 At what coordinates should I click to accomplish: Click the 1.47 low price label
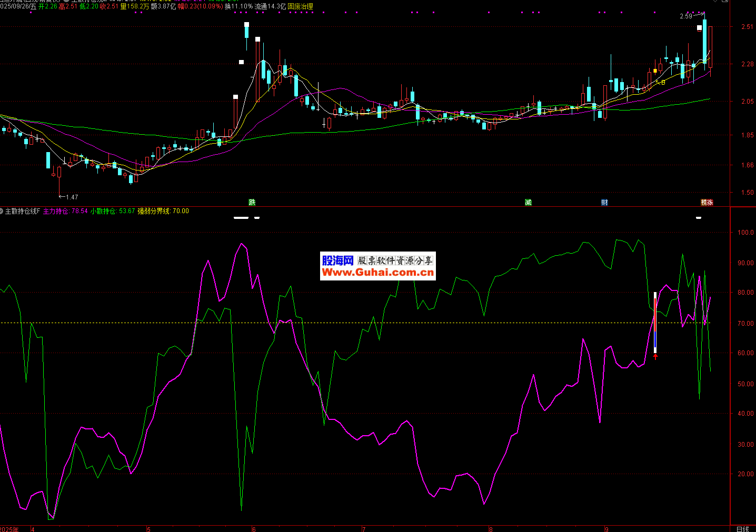[x=72, y=197]
